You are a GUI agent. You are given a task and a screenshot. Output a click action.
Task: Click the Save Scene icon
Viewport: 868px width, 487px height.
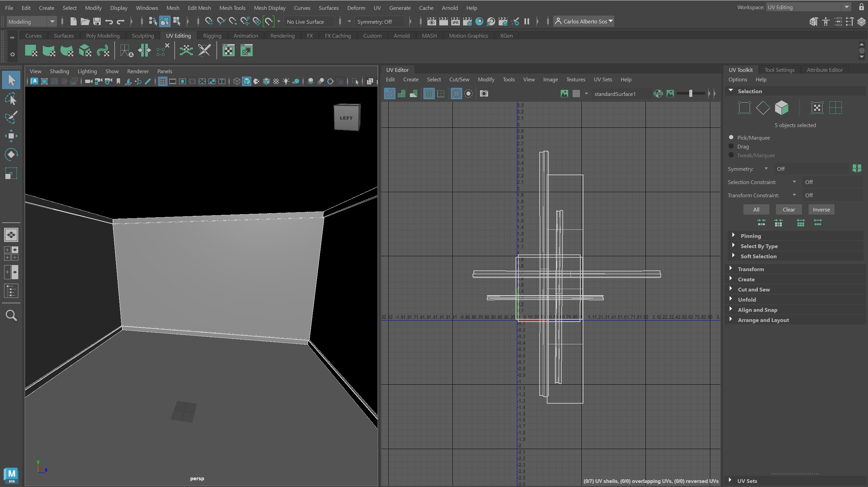click(97, 22)
